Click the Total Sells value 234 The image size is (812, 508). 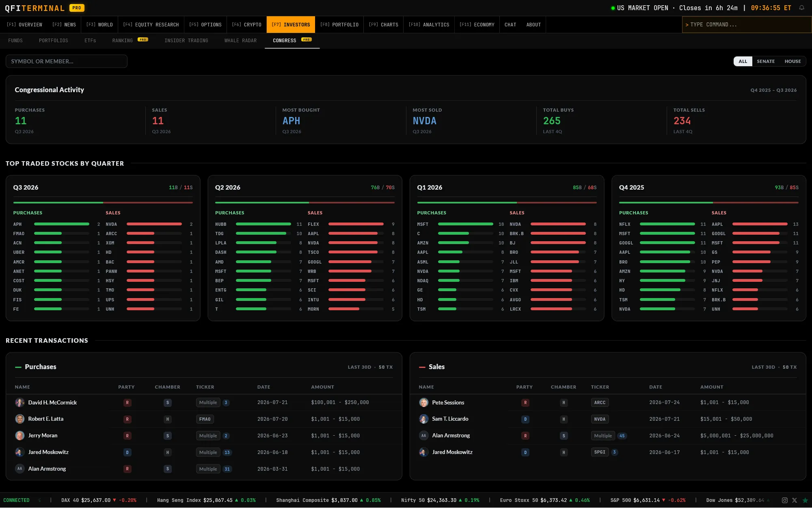click(682, 121)
